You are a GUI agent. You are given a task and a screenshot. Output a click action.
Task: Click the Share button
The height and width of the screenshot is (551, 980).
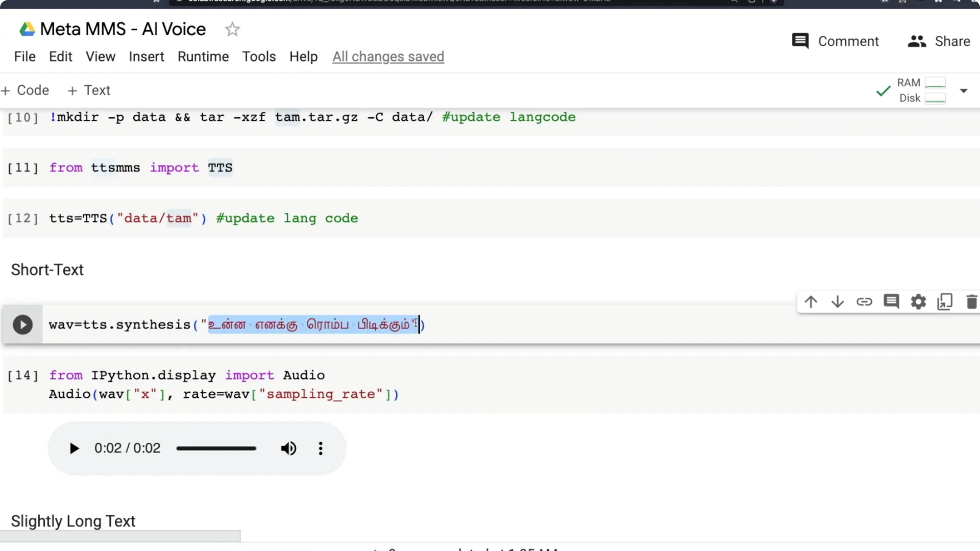(939, 41)
